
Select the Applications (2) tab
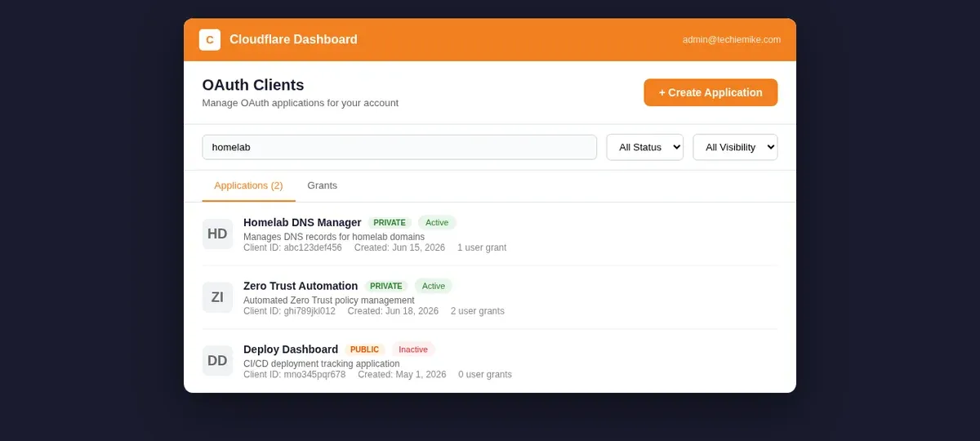tap(248, 185)
